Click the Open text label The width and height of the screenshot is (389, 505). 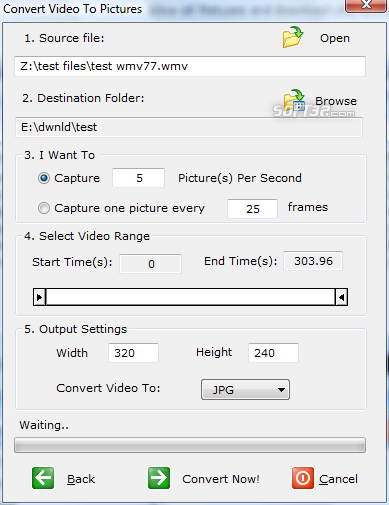coord(335,38)
